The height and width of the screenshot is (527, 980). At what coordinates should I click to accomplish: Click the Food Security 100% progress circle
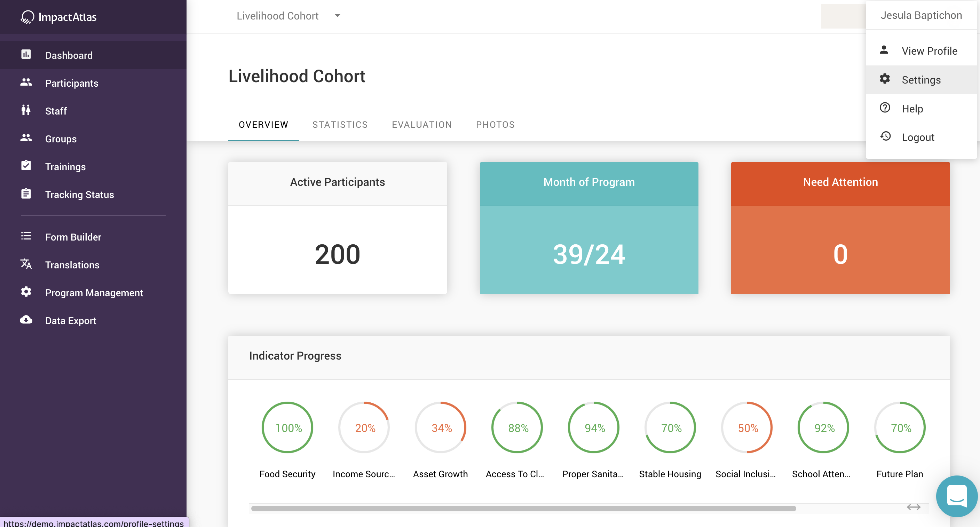287,427
